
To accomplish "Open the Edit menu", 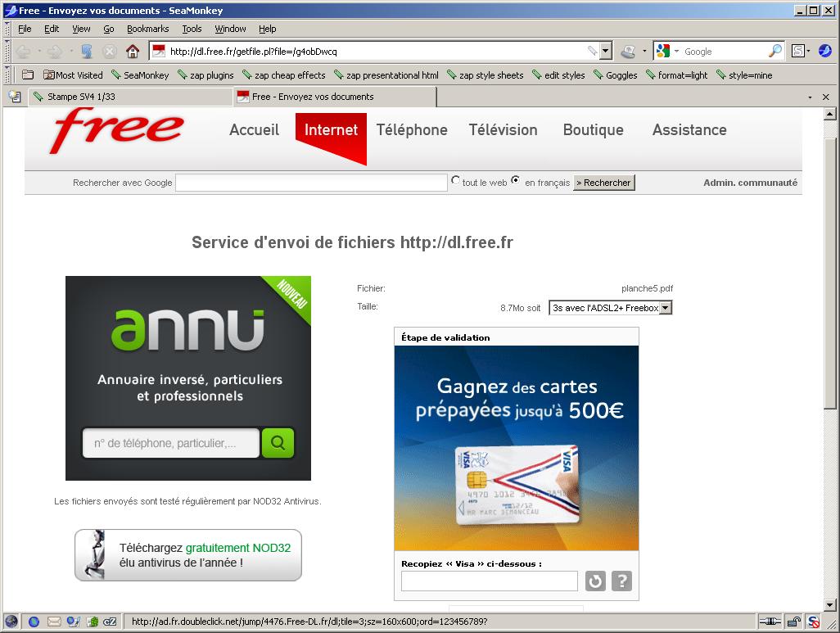I will [x=52, y=29].
